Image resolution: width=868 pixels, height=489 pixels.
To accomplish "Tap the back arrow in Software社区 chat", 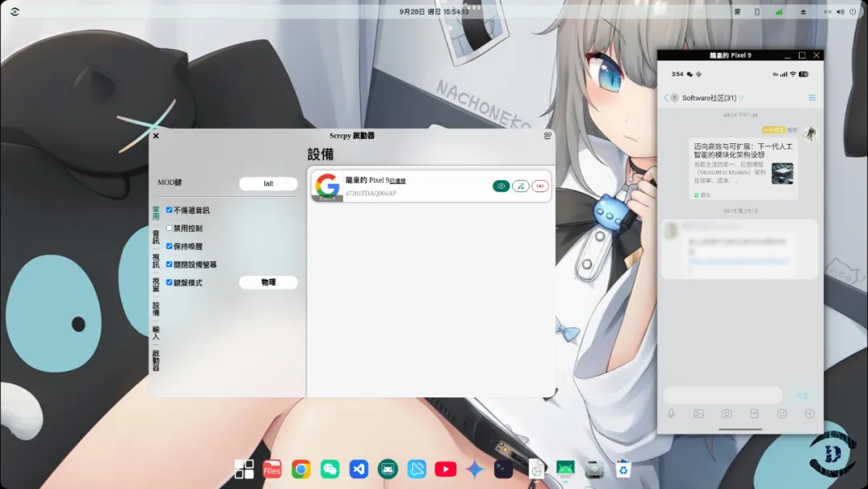I will tap(666, 98).
